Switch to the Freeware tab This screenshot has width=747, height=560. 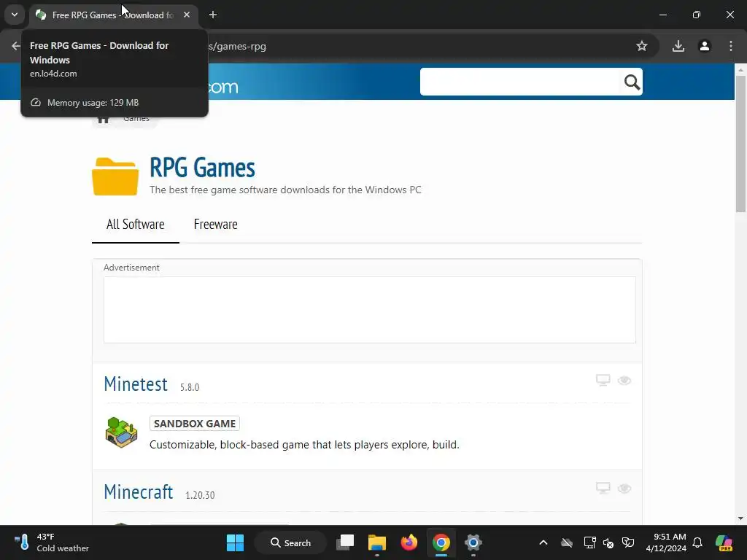215,225
